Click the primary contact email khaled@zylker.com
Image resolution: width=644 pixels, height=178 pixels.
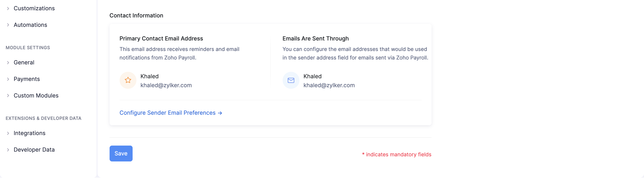click(x=166, y=85)
